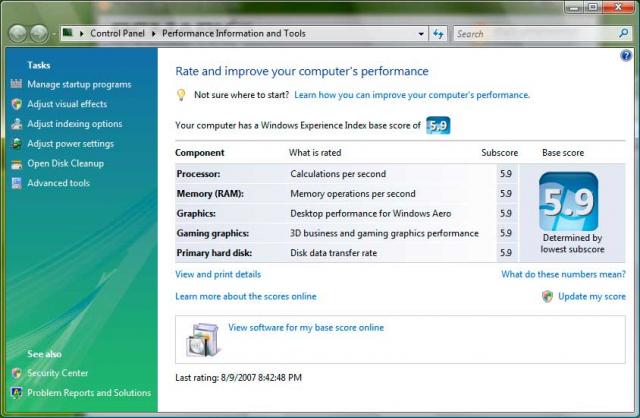640x418 pixels.
Task: Click the Advanced tools icon
Action: click(17, 183)
